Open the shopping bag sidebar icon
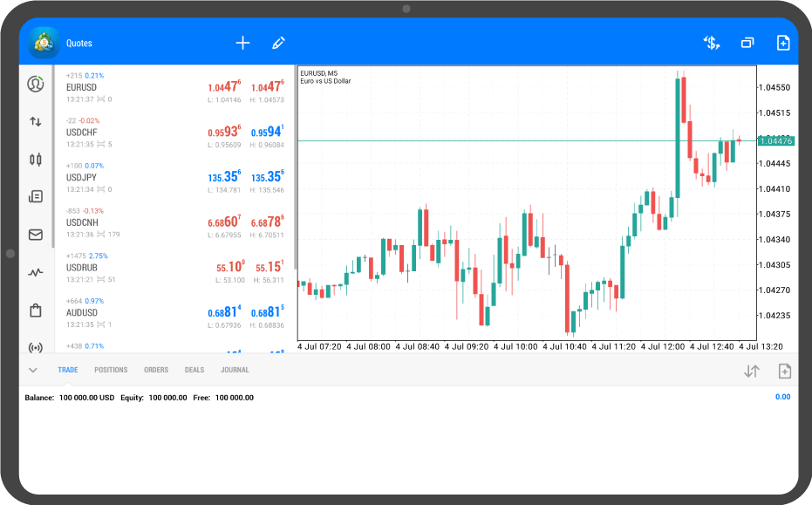This screenshot has width=812, height=505. 36,310
